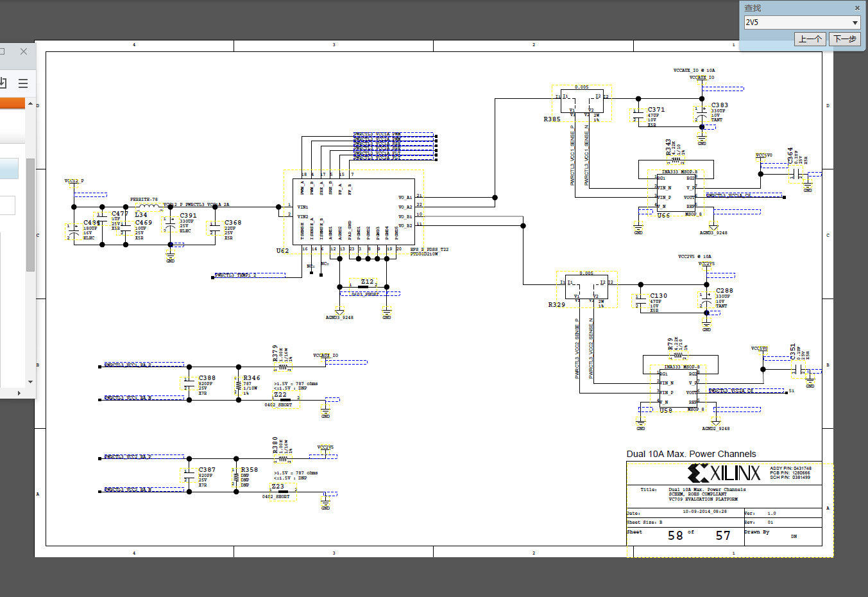This screenshot has height=597, width=868.
Task: Click the R329 sense resistor label
Action: (x=557, y=305)
